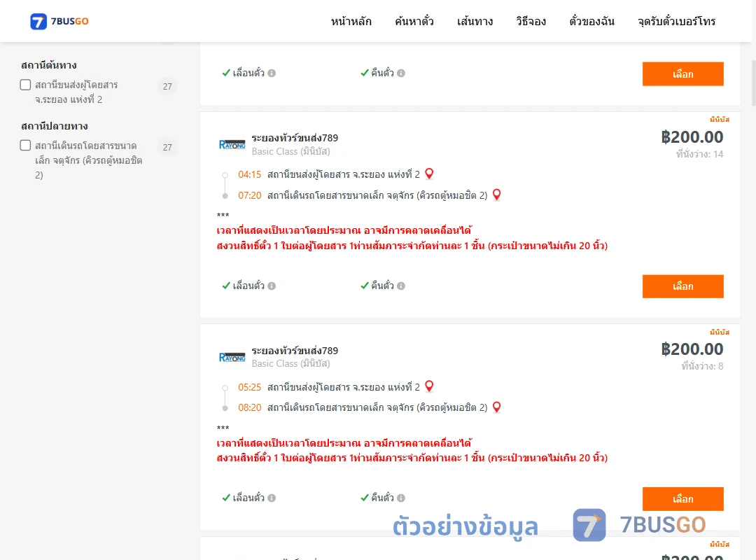Open the หน้าหลัก menu item
Viewport: 756px width, 560px height.
(x=351, y=21)
